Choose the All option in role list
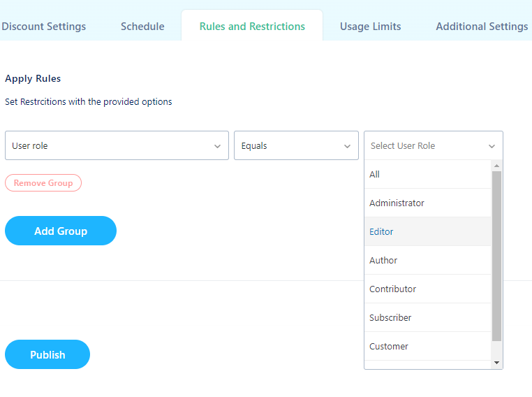This screenshot has width=532, height=397. tap(428, 174)
